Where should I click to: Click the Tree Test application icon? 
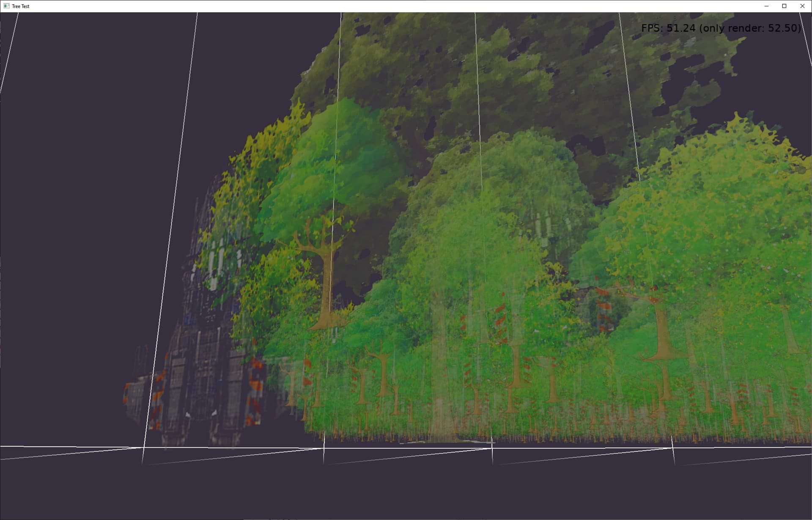click(6, 6)
